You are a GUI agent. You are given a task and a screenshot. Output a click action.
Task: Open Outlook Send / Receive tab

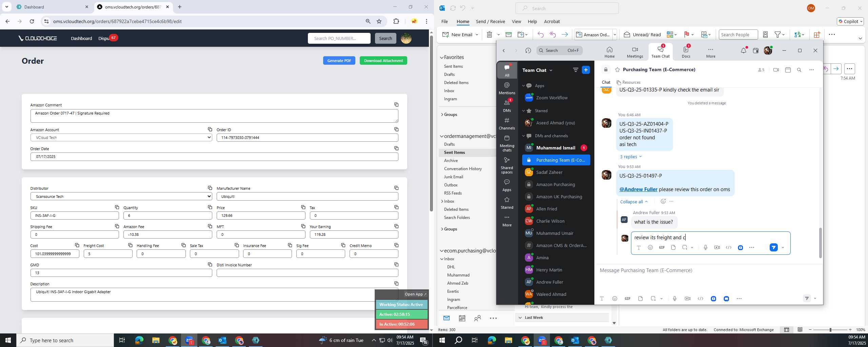pyautogui.click(x=490, y=21)
